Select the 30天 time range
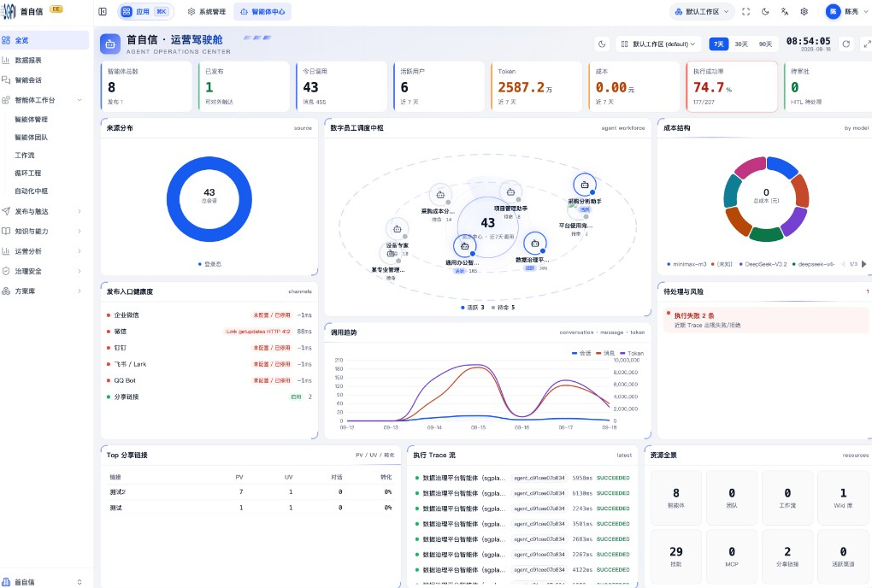Viewport: 872px width, 588px height. click(741, 44)
